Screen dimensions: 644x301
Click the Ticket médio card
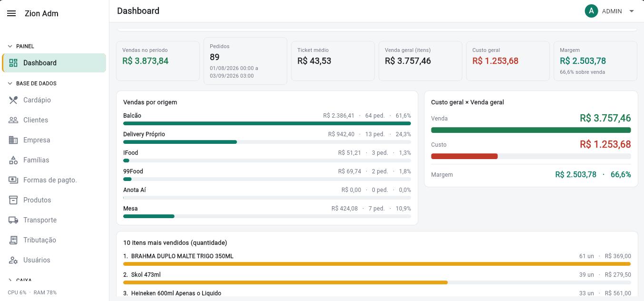(333, 61)
